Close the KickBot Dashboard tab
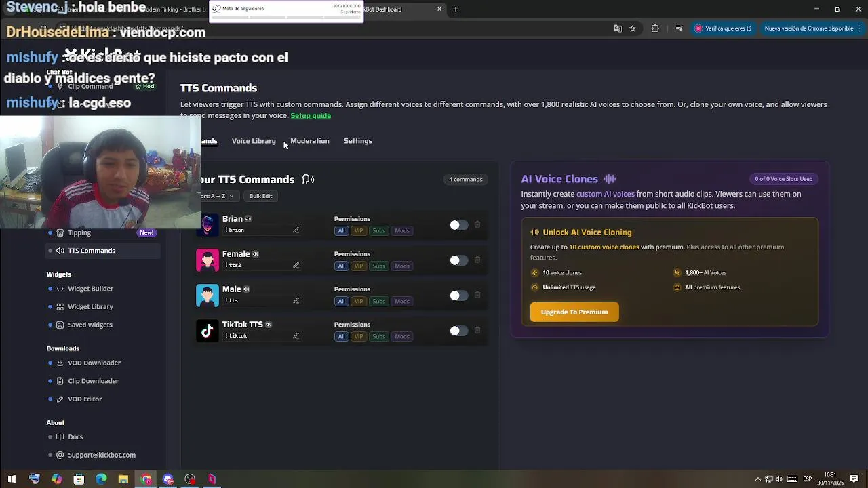868x488 pixels. tap(439, 9)
